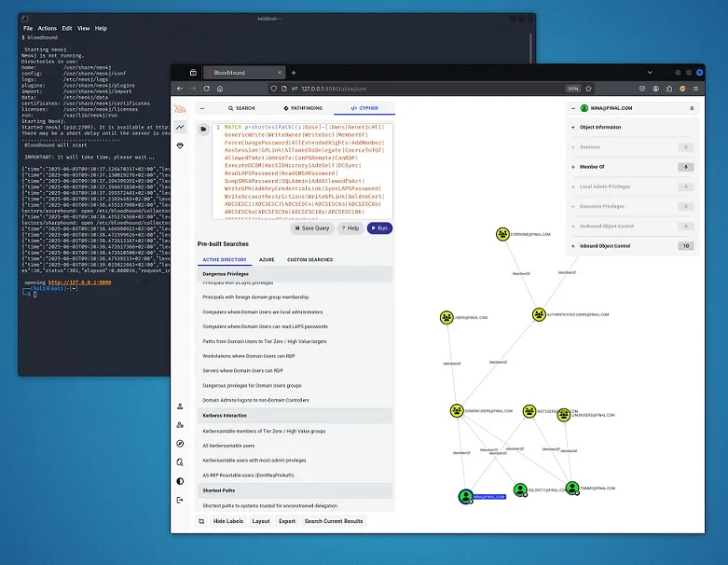Viewport: 728px width, 565px height.
Task: Select the TOMMY@FINAL.COM user node
Action: tap(572, 488)
